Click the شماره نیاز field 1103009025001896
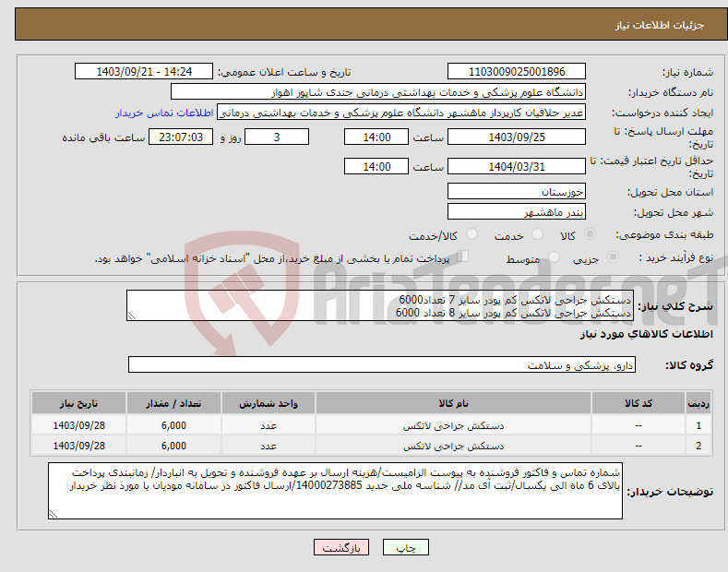The height and width of the screenshot is (572, 728). click(x=517, y=72)
